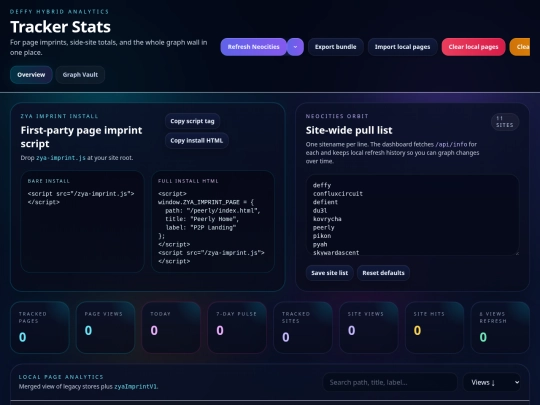Click the 'Tracker Stats' heading
This screenshot has height=405, width=540.
pos(61,27)
